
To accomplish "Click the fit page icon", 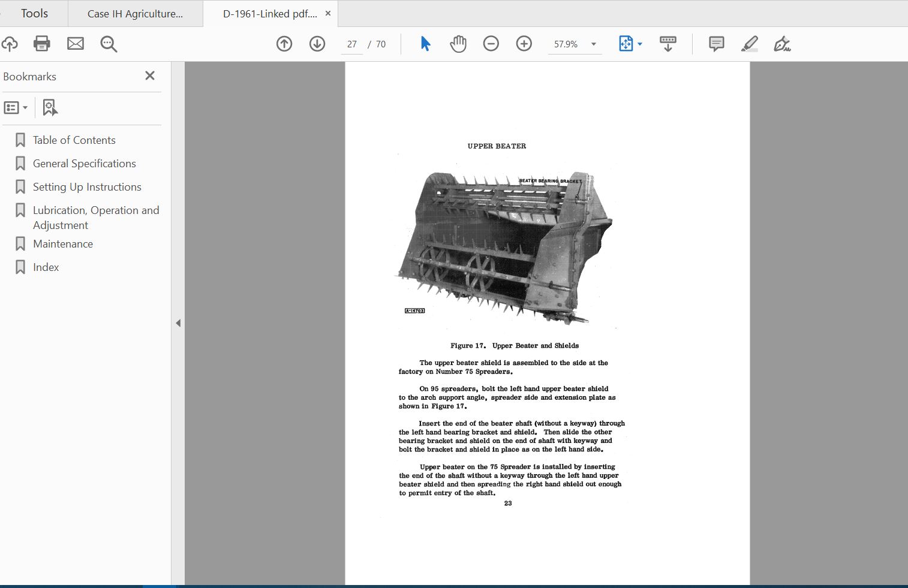I will (x=626, y=44).
